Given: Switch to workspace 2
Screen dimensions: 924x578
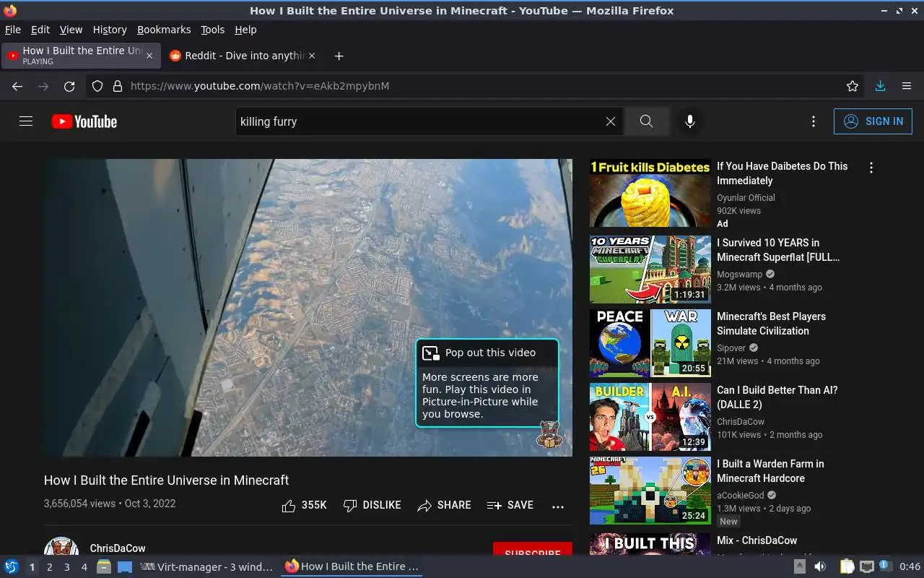Looking at the screenshot, I should (x=49, y=567).
